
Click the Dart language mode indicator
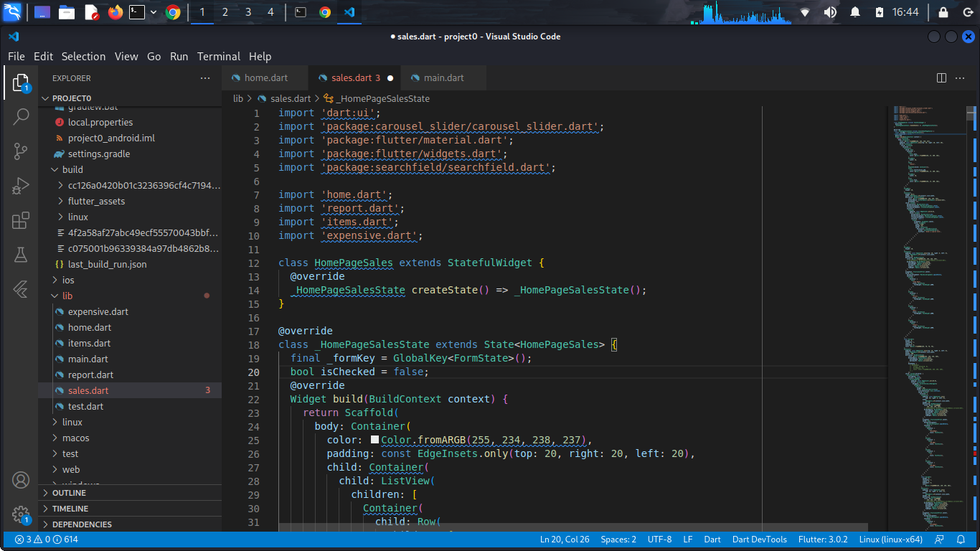(x=712, y=540)
